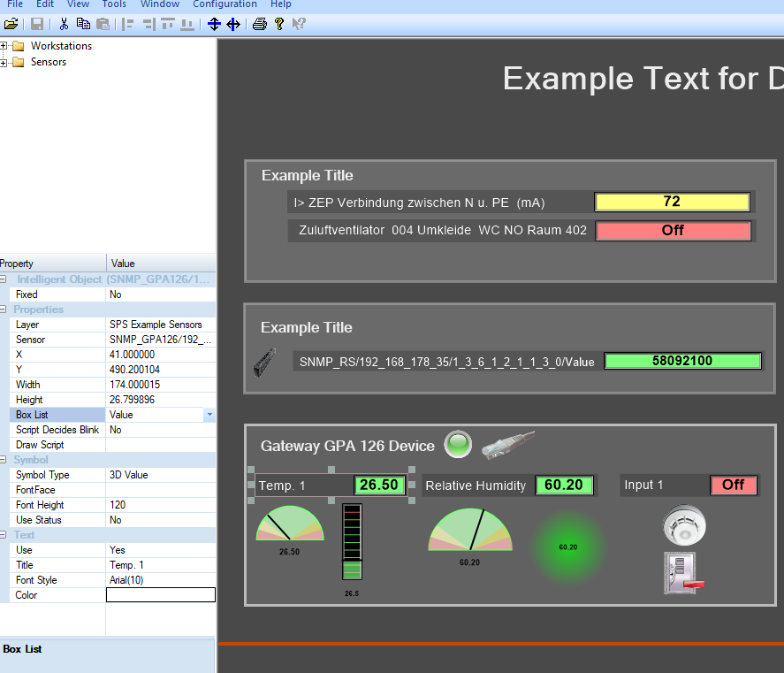Click the Font Height value field
The height and width of the screenshot is (673, 784).
click(160, 505)
